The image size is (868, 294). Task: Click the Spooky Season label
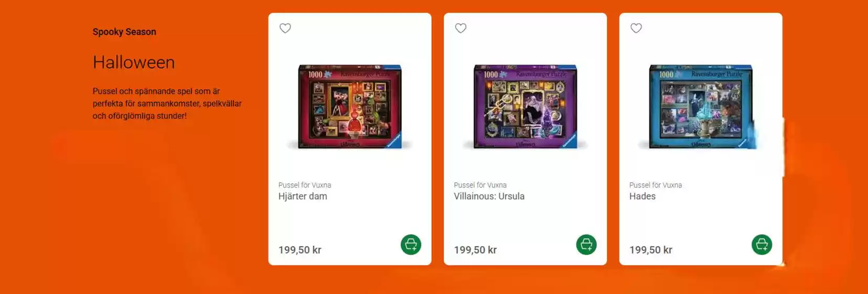coord(124,32)
